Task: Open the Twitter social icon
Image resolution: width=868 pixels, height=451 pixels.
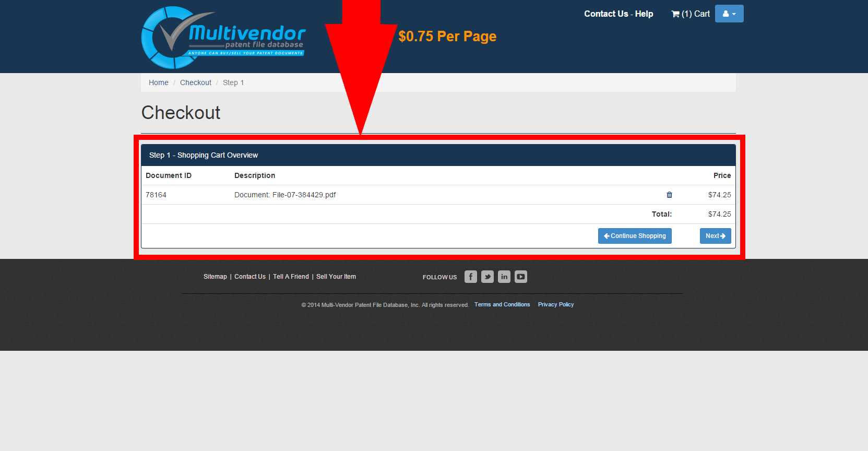Action: 487,277
